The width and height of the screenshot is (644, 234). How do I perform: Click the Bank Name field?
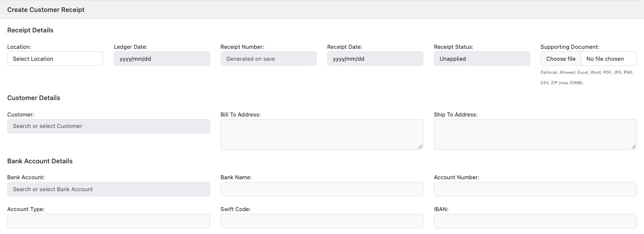pos(322,189)
